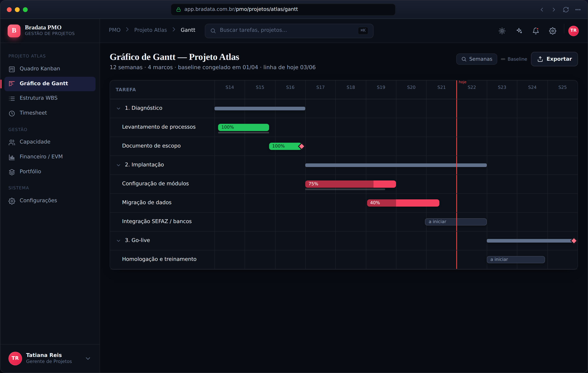Click the hoje timeline marker label

[x=462, y=82]
